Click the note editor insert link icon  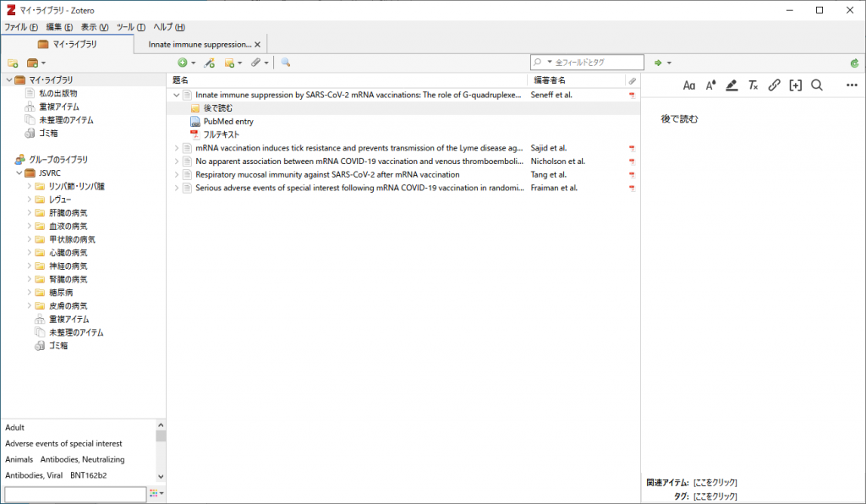(x=775, y=85)
